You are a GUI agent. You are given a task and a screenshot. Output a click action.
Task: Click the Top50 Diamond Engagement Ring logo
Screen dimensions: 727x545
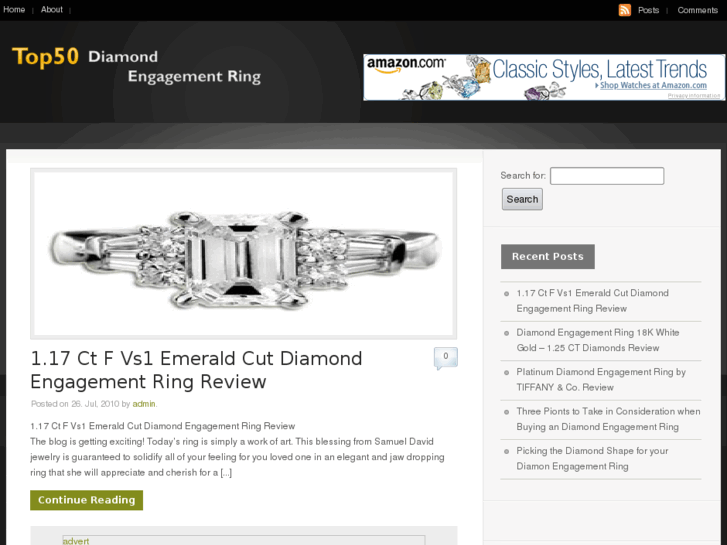tap(136, 65)
